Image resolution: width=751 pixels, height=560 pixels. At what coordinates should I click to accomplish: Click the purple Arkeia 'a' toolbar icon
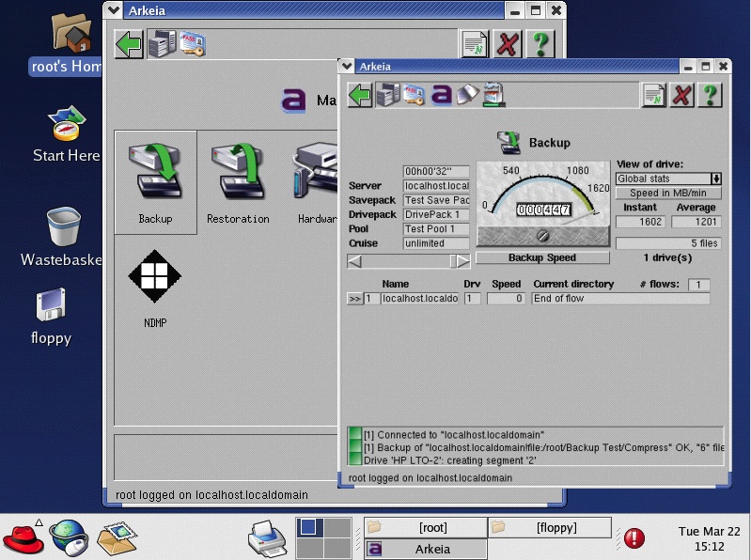tap(441, 95)
